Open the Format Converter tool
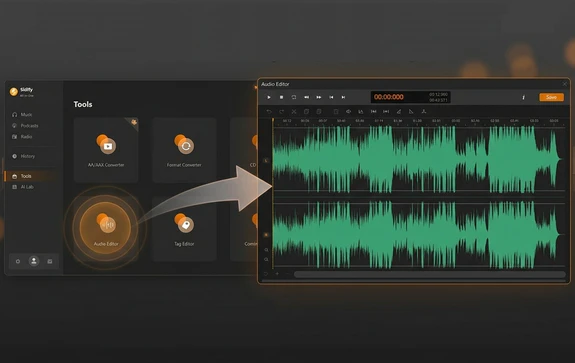This screenshot has height=363, width=575. click(184, 150)
